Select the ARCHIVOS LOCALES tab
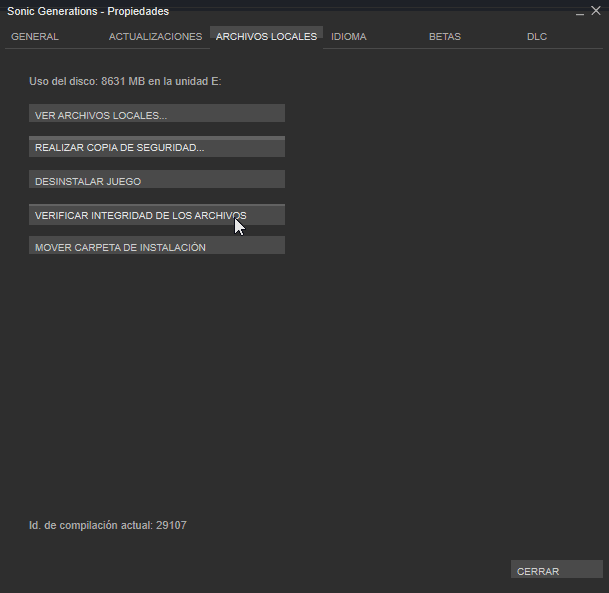The width and height of the screenshot is (609, 593). (266, 37)
